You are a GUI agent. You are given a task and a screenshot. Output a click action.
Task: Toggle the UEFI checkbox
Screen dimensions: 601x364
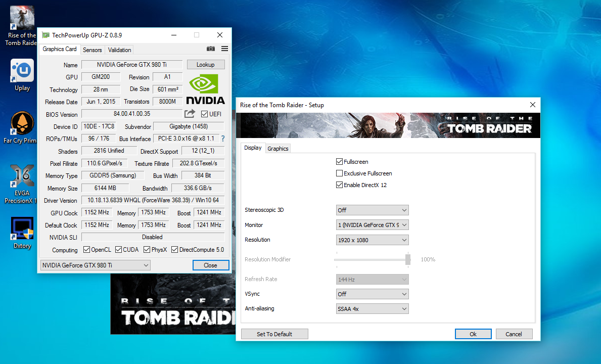pyautogui.click(x=204, y=114)
